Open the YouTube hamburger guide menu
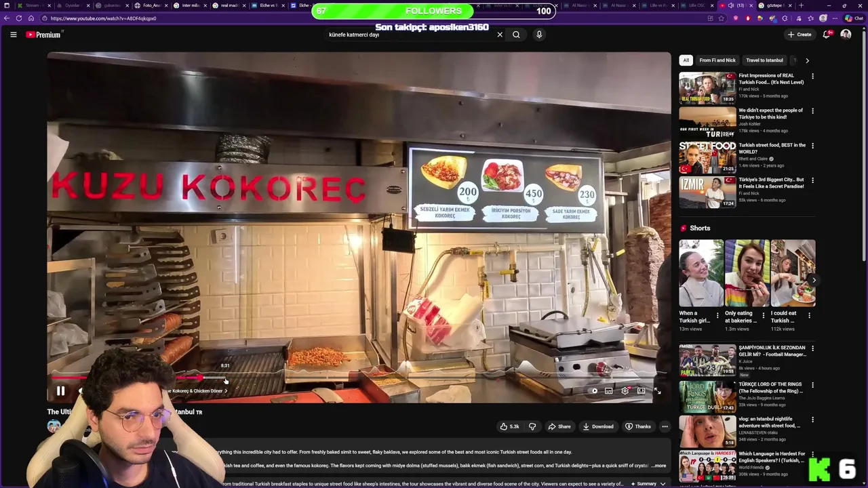 click(x=13, y=35)
